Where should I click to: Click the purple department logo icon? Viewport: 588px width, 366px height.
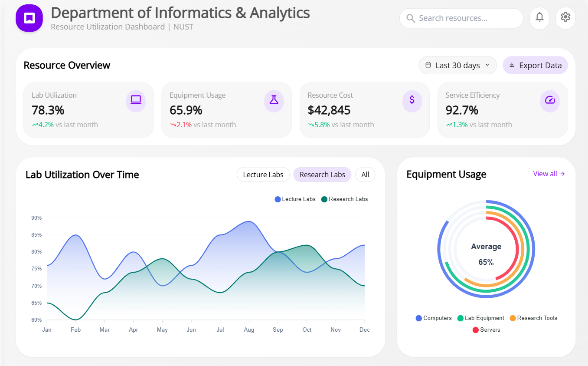(29, 18)
